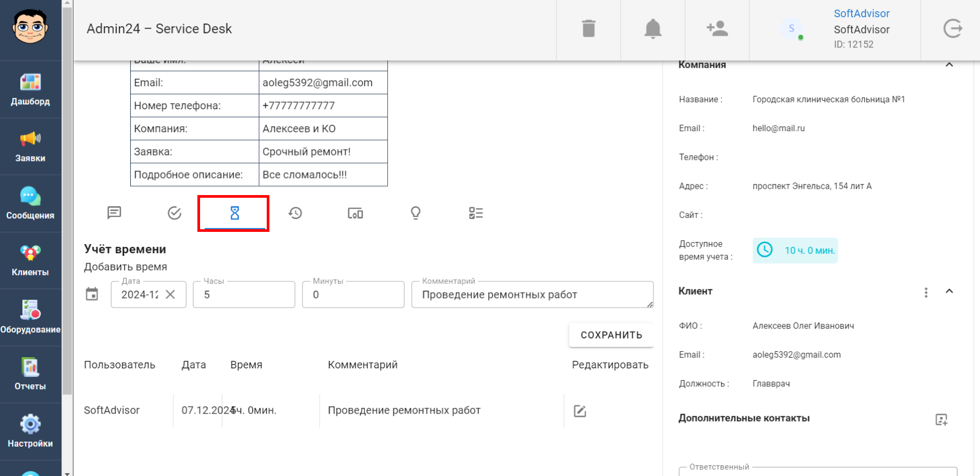
Task: Open Оборудование in sidebar
Action: (x=30, y=318)
